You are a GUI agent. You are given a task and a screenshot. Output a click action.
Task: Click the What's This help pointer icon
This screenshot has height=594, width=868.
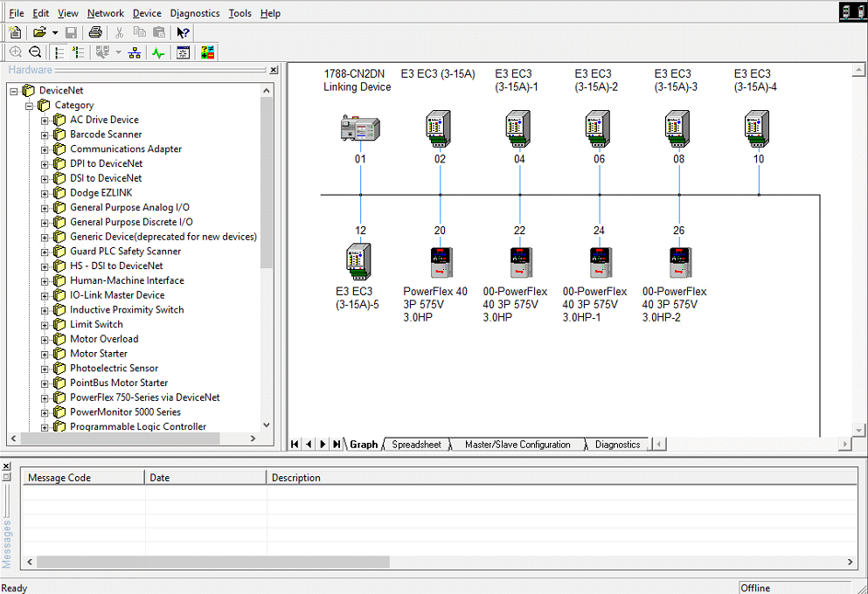(x=183, y=32)
